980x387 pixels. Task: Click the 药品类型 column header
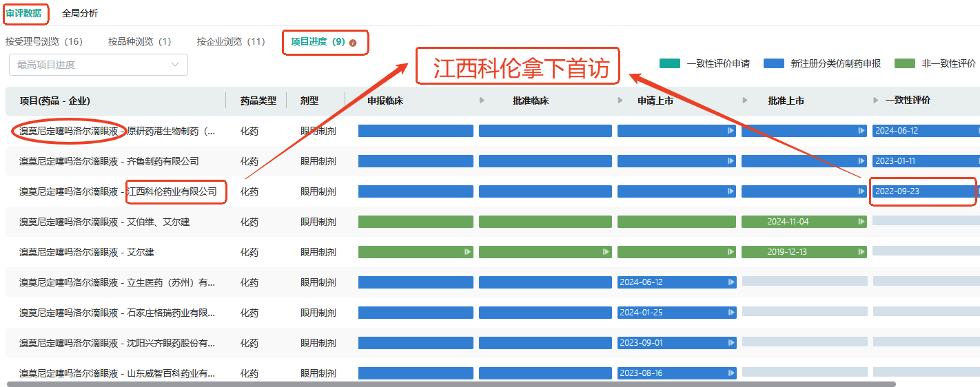[x=258, y=101]
